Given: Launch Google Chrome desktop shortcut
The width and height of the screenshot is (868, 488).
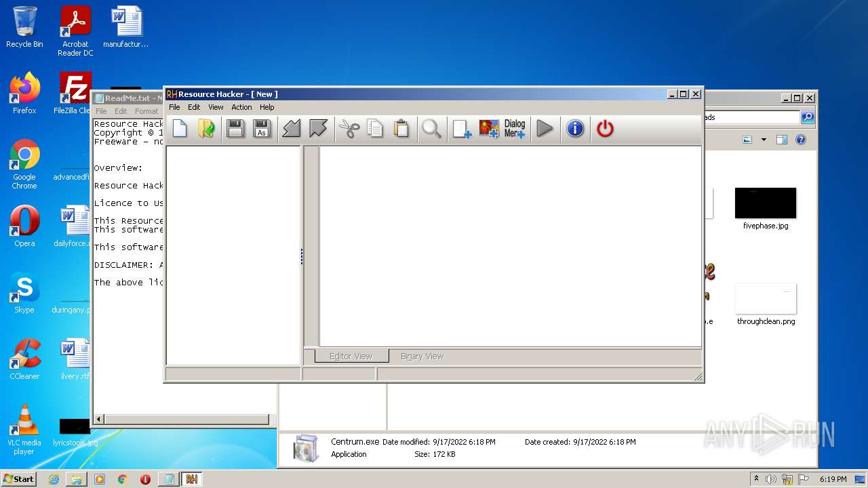Looking at the screenshot, I should pyautogui.click(x=24, y=165).
